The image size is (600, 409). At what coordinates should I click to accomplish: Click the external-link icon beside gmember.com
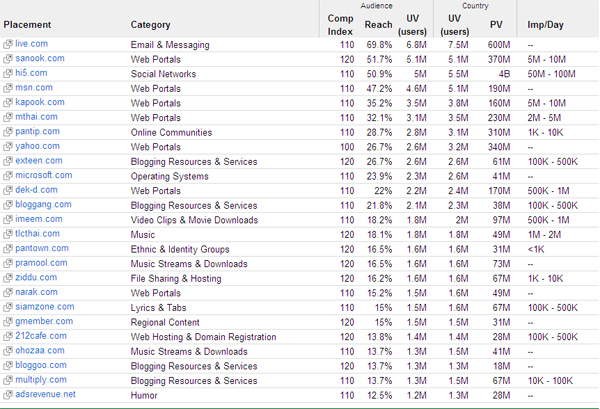click(x=8, y=322)
